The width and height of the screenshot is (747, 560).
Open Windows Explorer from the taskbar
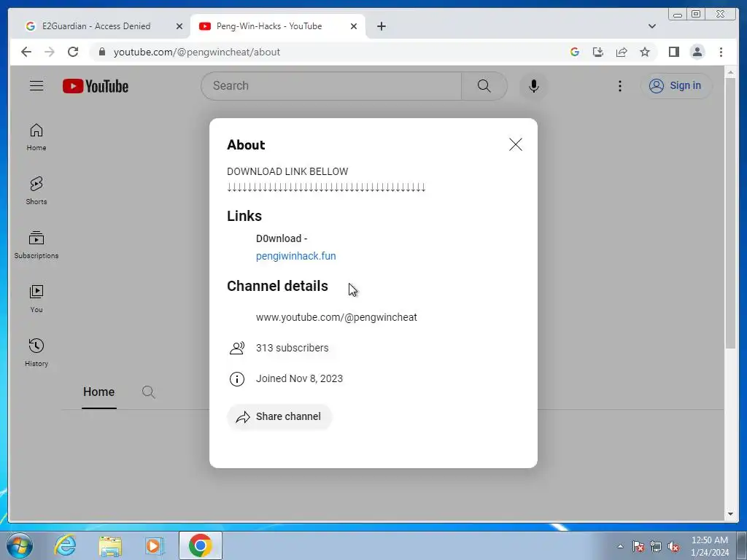110,545
